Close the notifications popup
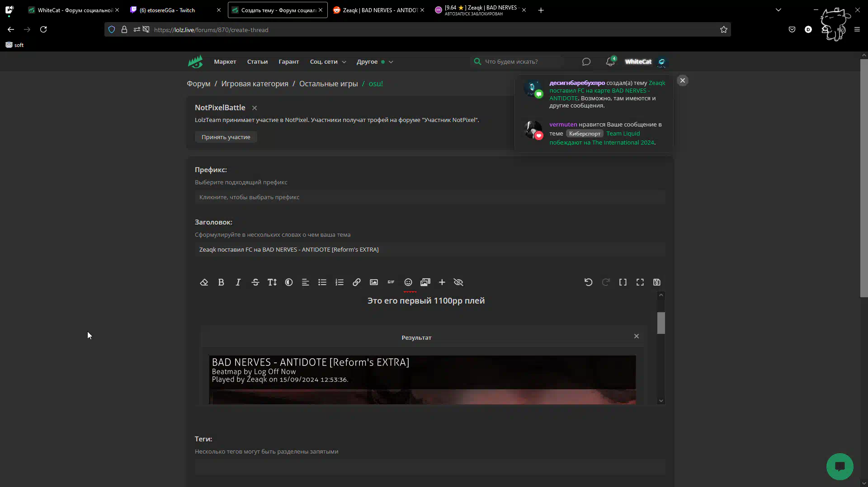868x487 pixels. (x=683, y=80)
